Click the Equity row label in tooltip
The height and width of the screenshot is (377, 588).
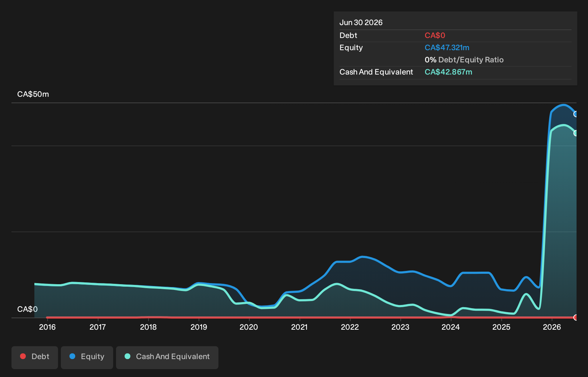351,48
